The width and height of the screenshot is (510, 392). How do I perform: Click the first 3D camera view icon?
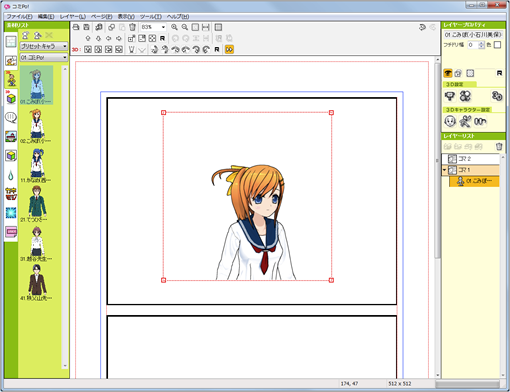coord(88,49)
